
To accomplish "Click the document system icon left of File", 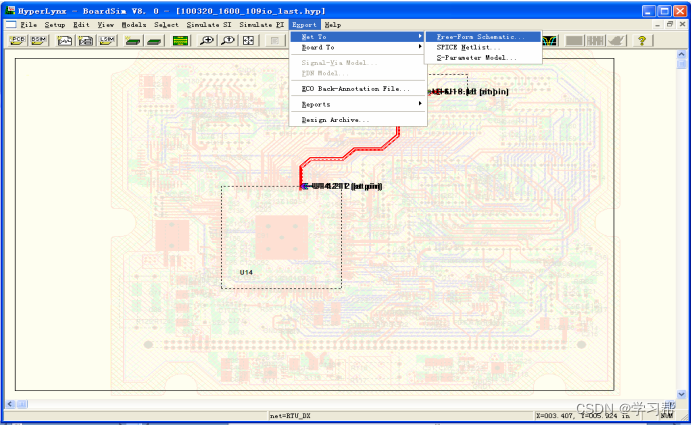I will point(11,24).
